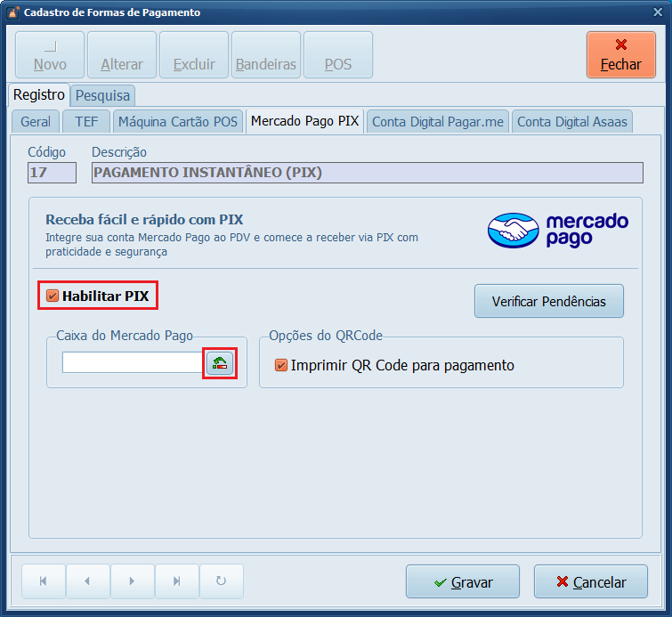672x617 pixels.
Task: Open the Geral tab
Action: pos(35,122)
